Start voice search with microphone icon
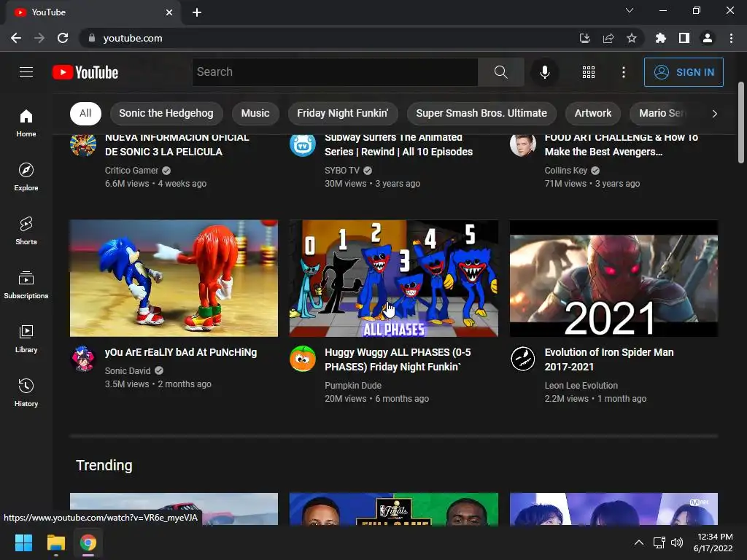 coord(544,72)
